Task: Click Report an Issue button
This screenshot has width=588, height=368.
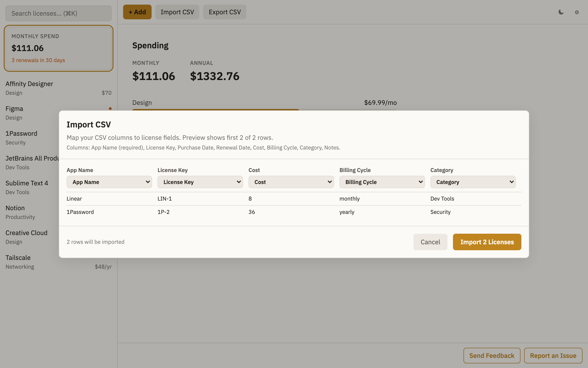Action: coord(553,356)
